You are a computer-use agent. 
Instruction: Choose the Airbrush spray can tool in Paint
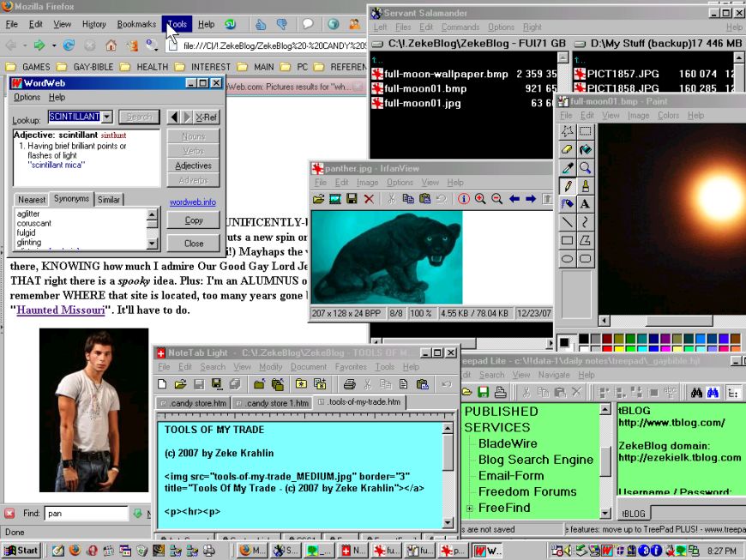click(x=567, y=203)
